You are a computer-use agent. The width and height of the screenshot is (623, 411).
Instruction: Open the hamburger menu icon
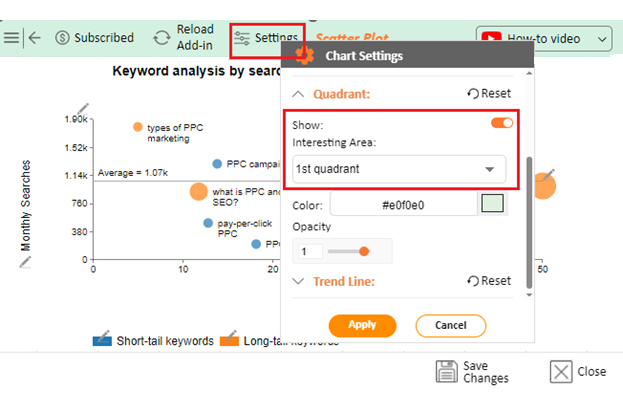pyautogui.click(x=11, y=38)
